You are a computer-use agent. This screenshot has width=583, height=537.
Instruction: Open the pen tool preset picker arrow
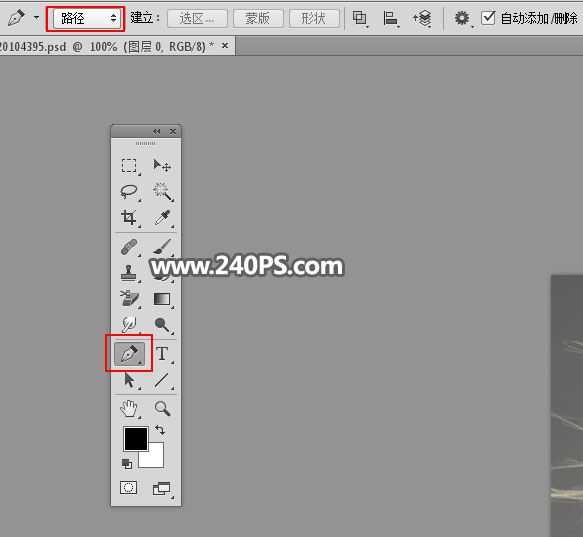36,17
